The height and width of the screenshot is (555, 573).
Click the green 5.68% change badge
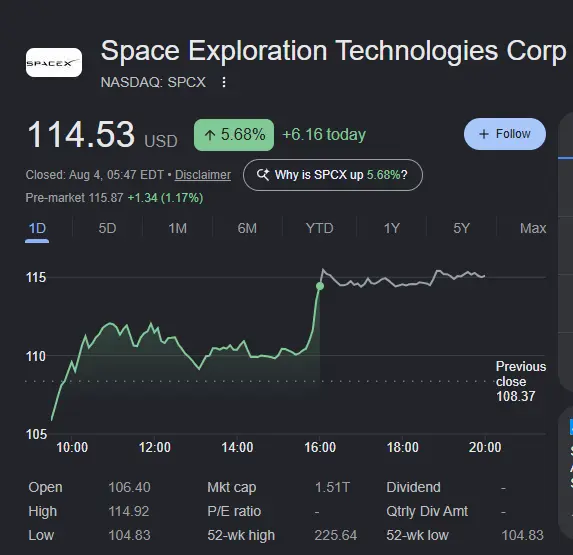[234, 134]
